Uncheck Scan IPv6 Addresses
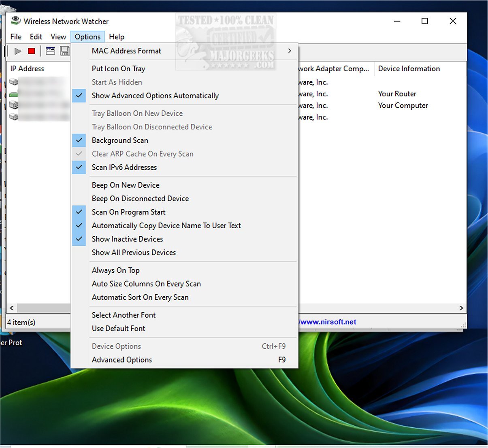Screen dimensions: 488x448 [x=124, y=167]
